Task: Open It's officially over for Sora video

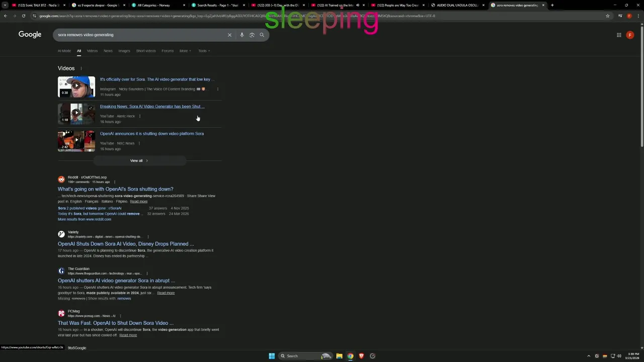Action: (x=157, y=79)
